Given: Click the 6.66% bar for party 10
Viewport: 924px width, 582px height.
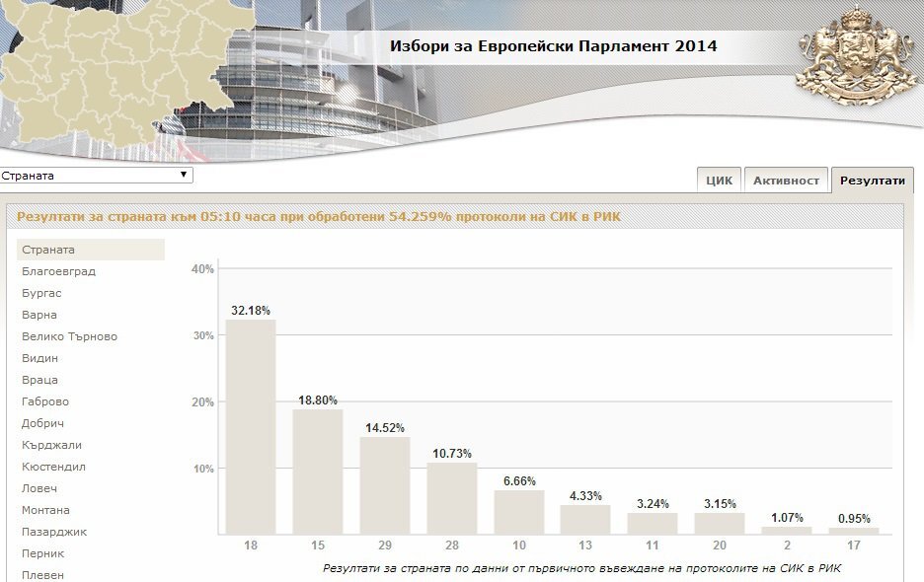Looking at the screenshot, I should (519, 513).
